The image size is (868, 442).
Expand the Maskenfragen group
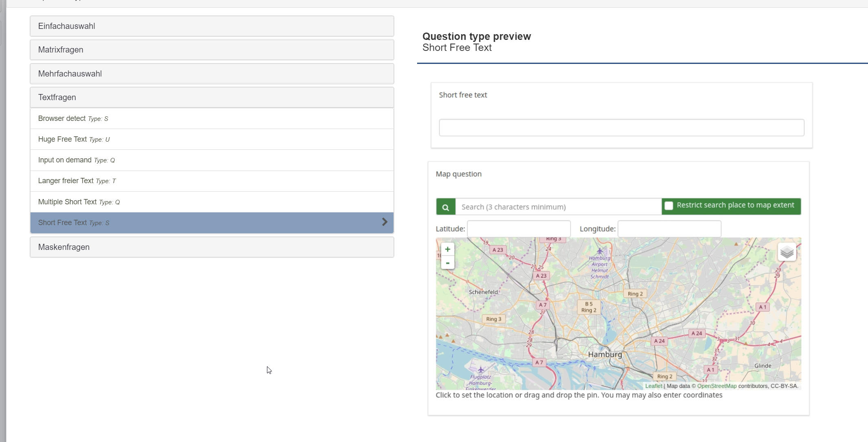(x=212, y=247)
